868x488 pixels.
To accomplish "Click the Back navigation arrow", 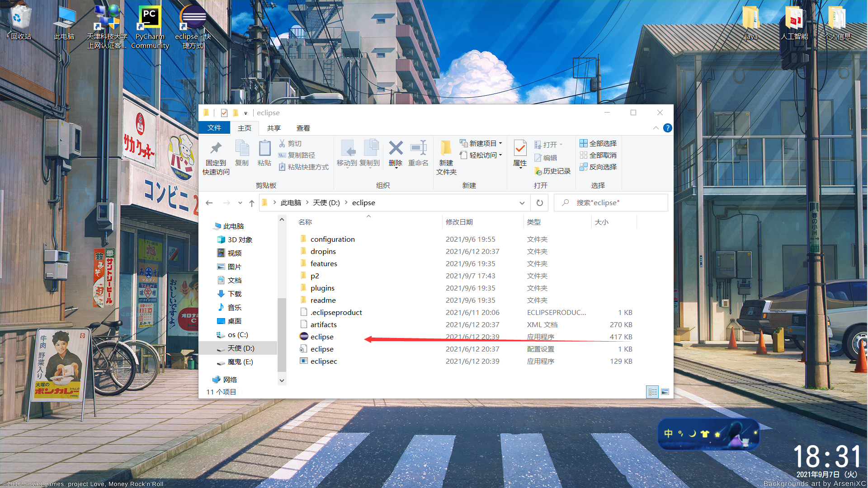I will pos(209,203).
